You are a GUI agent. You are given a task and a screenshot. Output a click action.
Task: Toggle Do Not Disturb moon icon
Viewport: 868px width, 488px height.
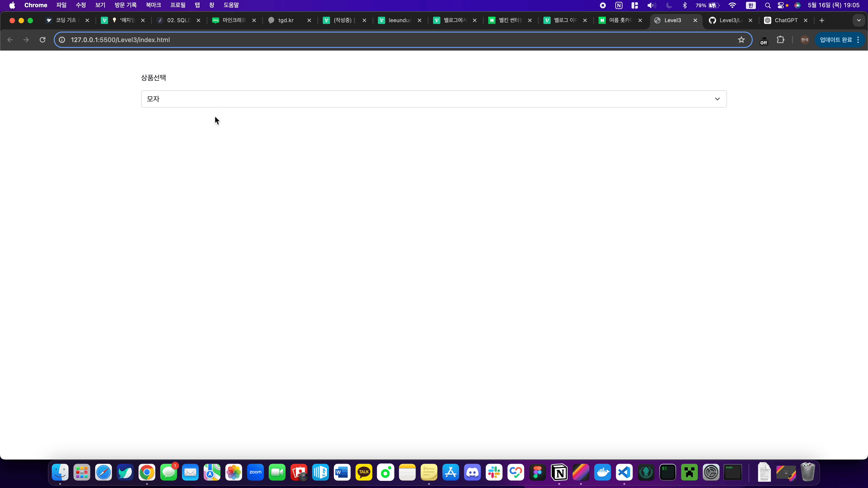[x=669, y=5]
